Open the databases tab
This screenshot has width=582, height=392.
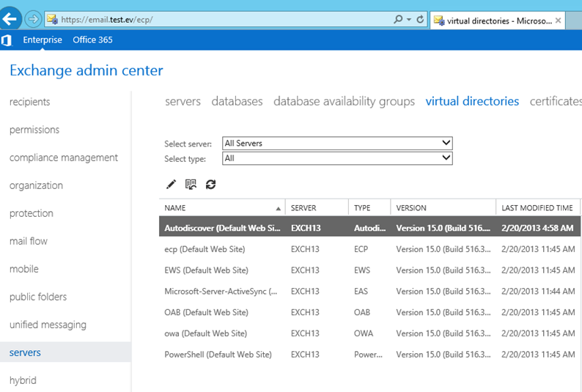[237, 101]
